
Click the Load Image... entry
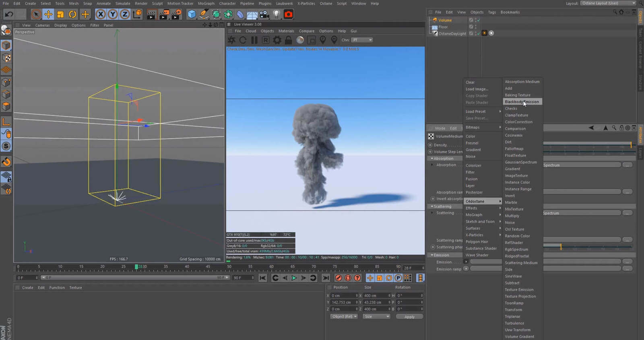477,89
